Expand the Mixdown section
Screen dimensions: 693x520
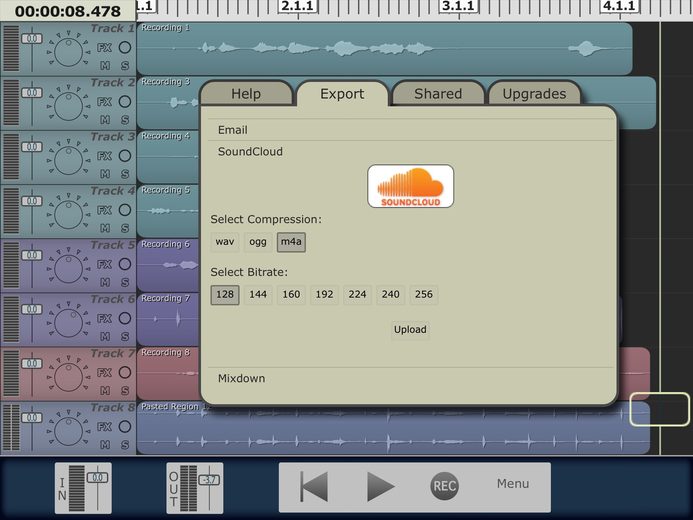click(411, 379)
